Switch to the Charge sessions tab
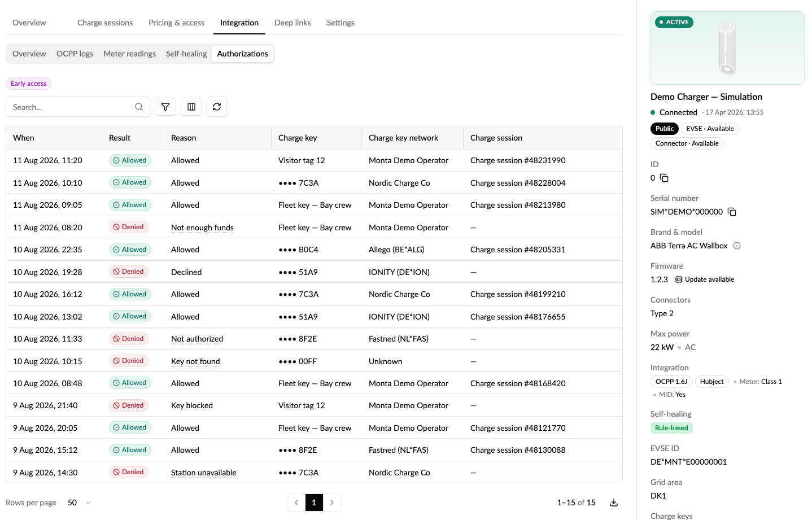 point(105,23)
